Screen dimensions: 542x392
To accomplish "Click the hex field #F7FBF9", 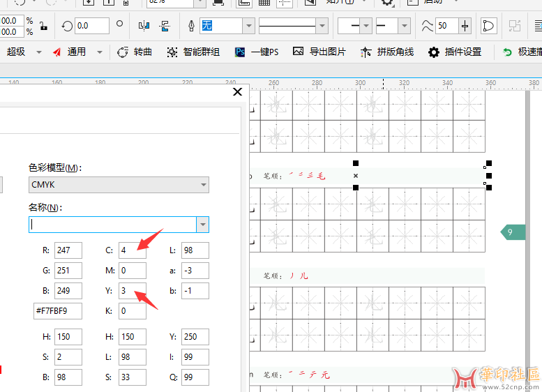I will [58, 311].
